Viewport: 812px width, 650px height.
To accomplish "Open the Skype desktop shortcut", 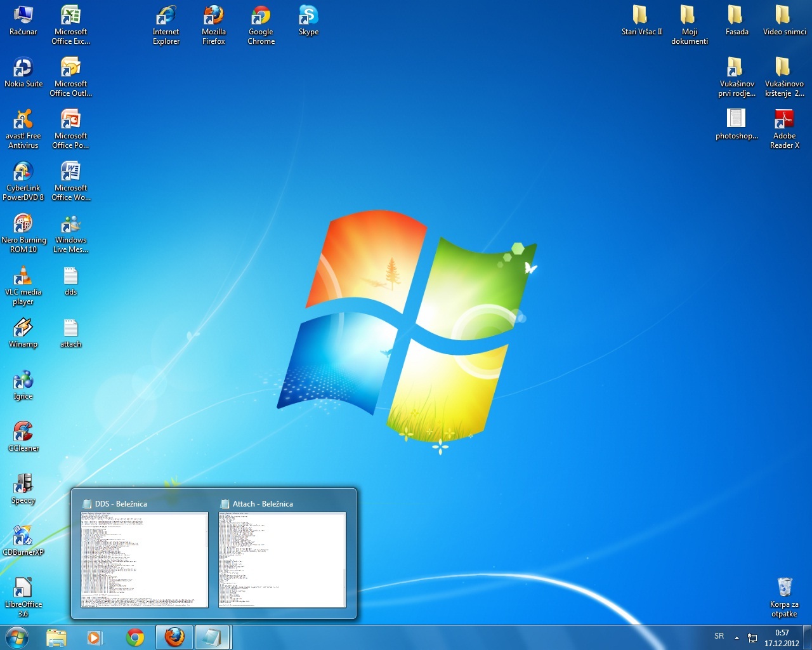I will [x=308, y=16].
